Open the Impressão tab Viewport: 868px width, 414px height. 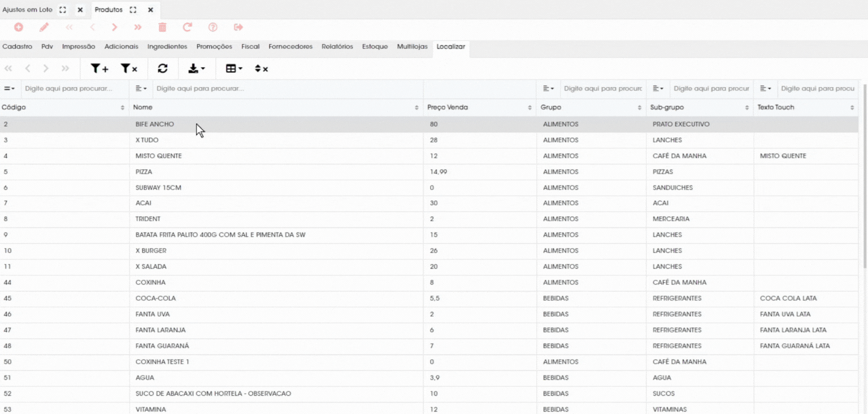tap(79, 47)
